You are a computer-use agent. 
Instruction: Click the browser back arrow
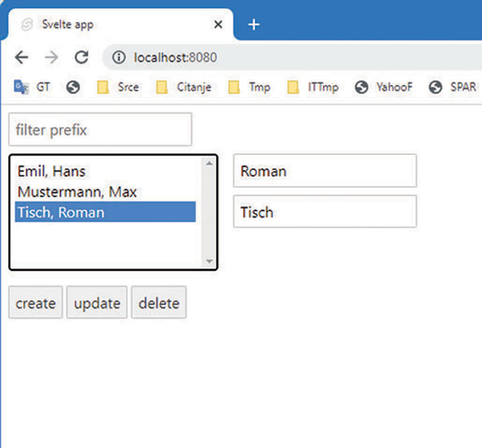click(22, 58)
